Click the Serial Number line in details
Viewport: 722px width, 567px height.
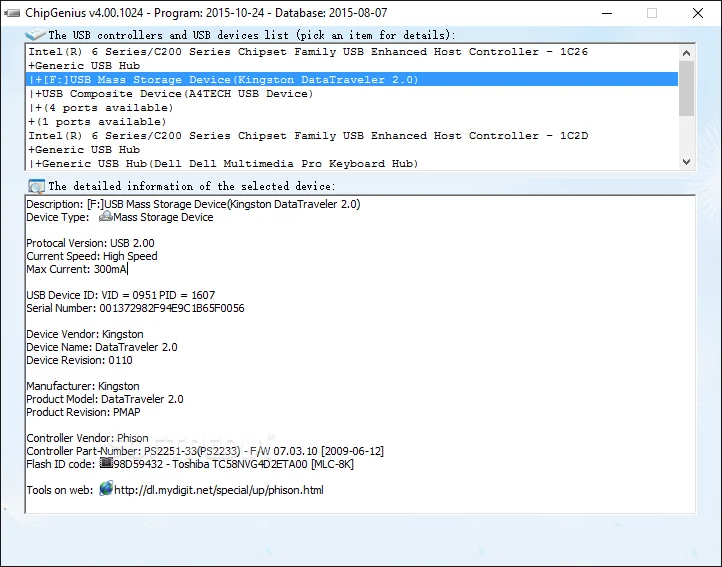point(135,308)
